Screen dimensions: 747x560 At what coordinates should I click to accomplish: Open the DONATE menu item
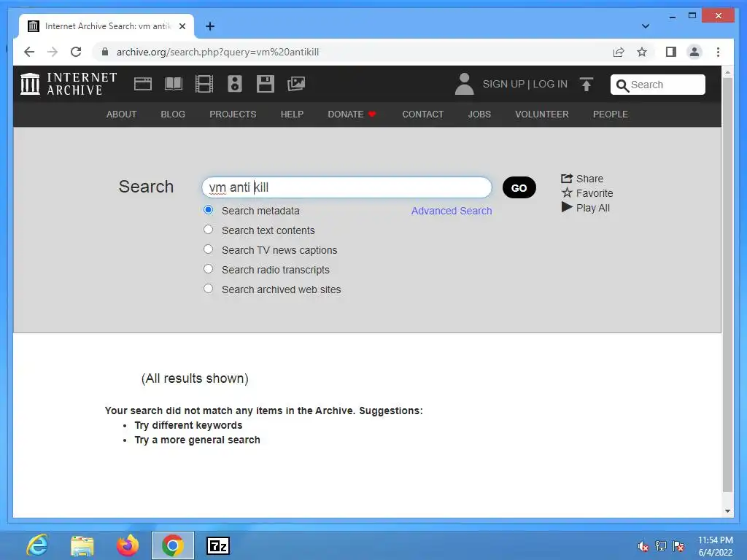pyautogui.click(x=352, y=114)
